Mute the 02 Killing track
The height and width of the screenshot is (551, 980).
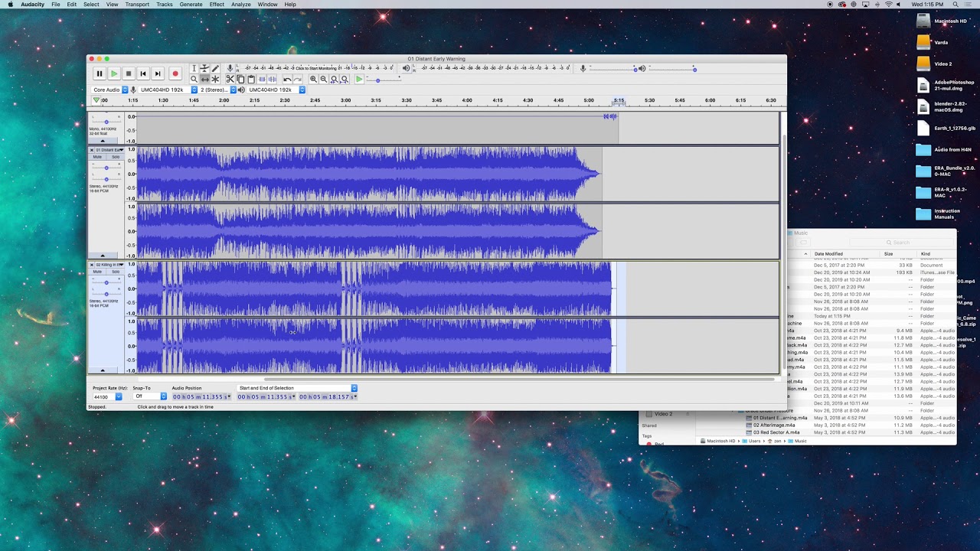tap(97, 272)
